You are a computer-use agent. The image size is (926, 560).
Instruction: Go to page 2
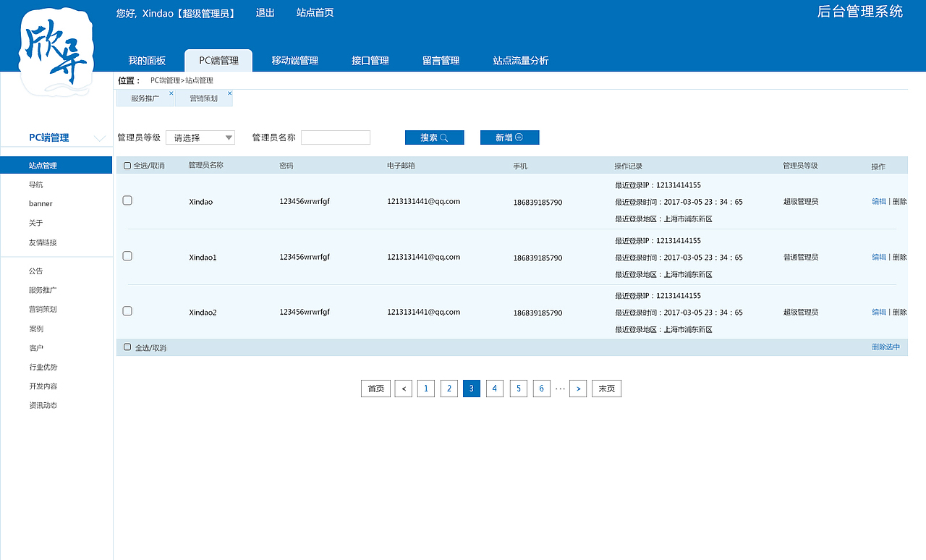click(449, 389)
